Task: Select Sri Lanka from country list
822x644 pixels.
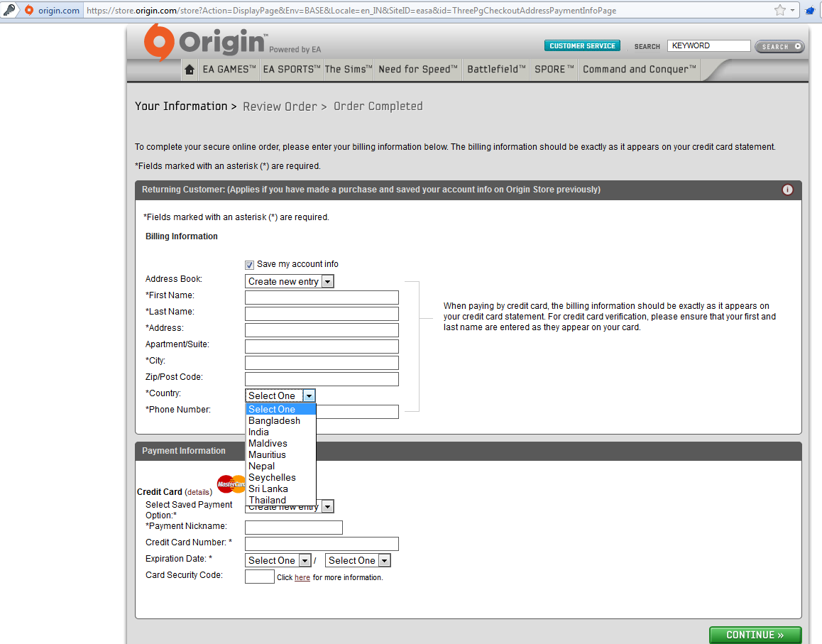Action: click(280, 489)
